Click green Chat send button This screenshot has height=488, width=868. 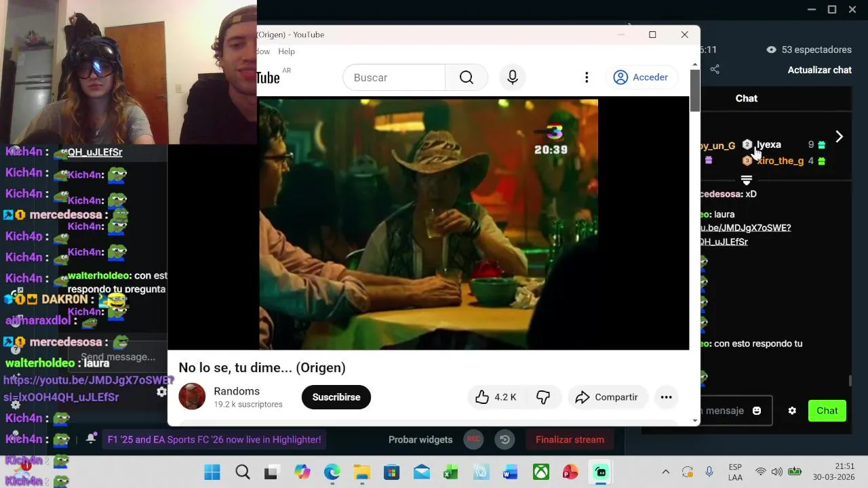(827, 411)
